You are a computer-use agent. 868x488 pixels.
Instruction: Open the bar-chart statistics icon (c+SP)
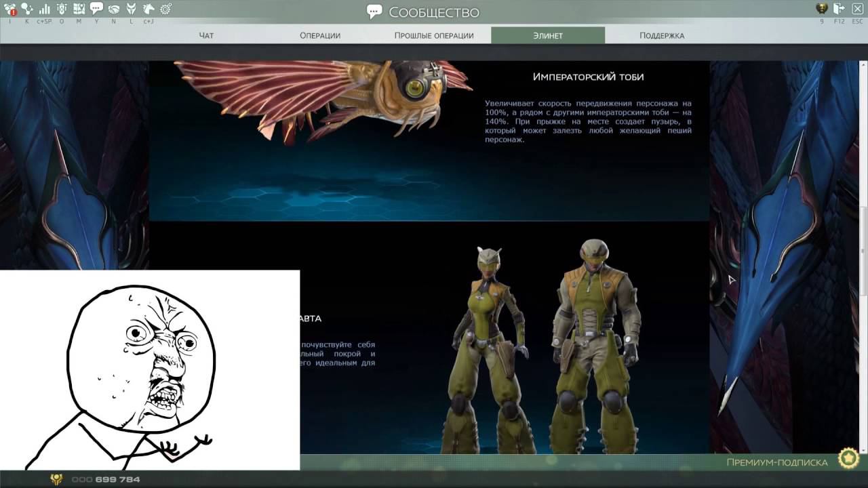pos(45,9)
